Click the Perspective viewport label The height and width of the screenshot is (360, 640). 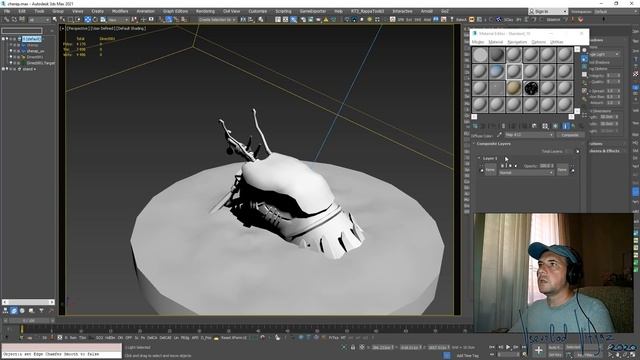coord(78,29)
